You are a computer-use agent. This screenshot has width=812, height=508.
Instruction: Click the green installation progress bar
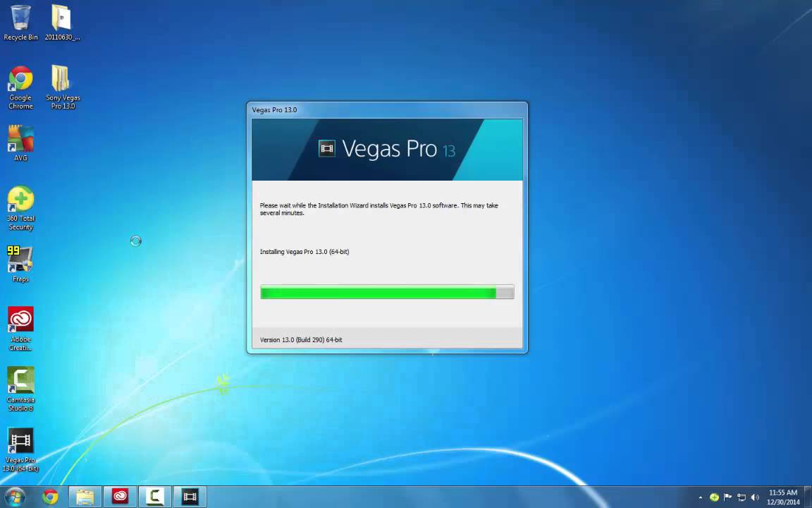pyautogui.click(x=387, y=292)
